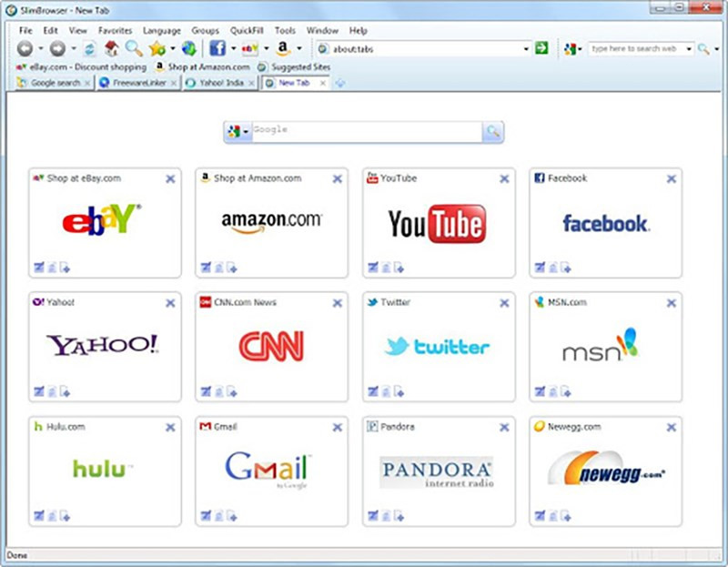Expand the Favorites star dropdown arrow
This screenshot has width=728, height=567.
(173, 48)
